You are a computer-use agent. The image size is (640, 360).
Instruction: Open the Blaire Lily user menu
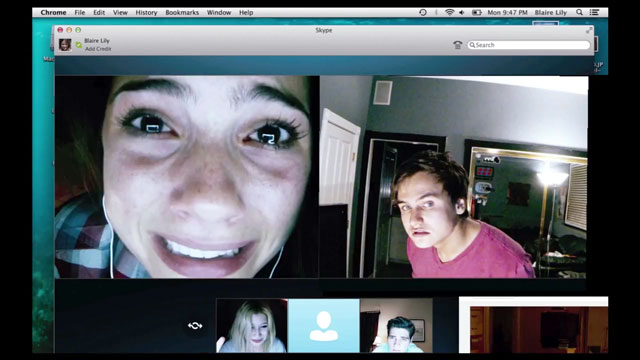(x=551, y=13)
